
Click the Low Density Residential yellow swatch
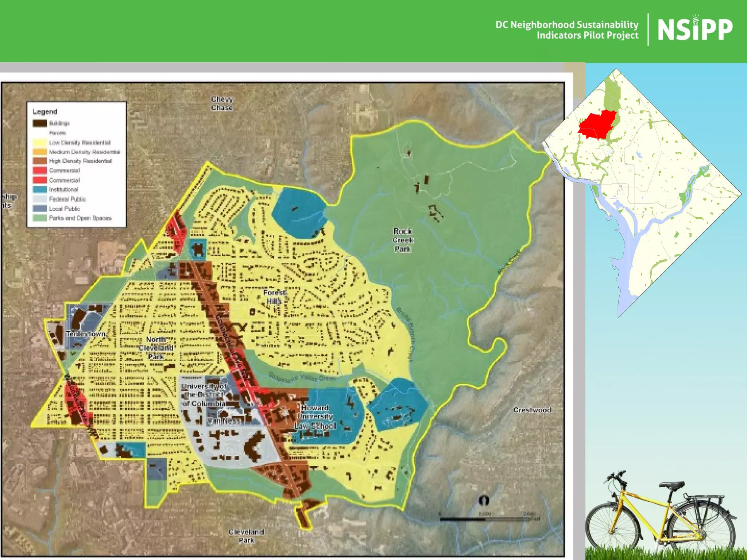[40, 143]
